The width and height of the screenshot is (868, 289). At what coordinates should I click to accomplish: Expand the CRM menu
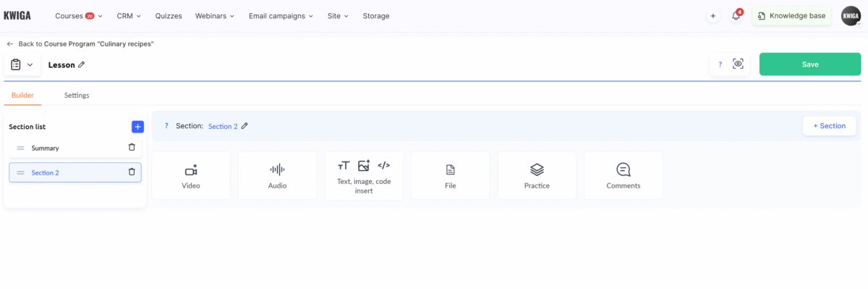pyautogui.click(x=129, y=15)
